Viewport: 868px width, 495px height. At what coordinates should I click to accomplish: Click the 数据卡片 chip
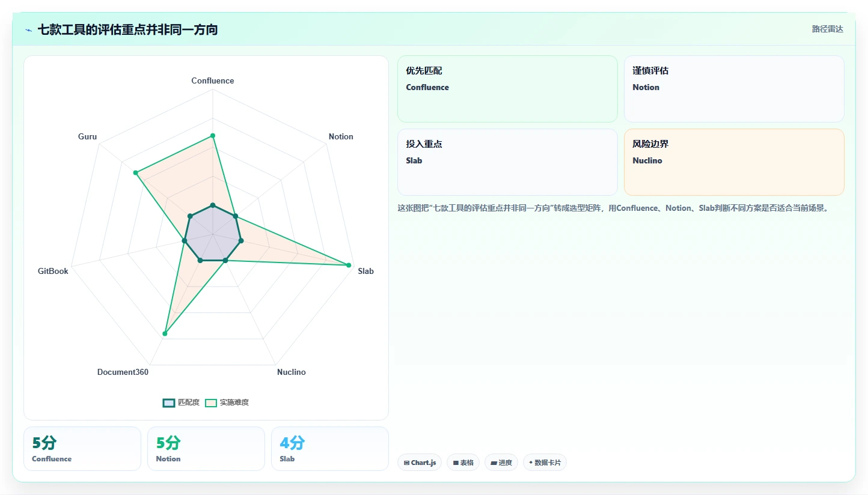click(545, 463)
